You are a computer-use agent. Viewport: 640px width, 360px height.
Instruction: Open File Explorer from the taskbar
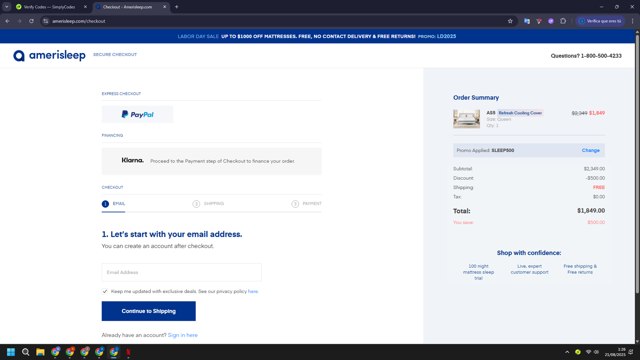(x=40, y=352)
